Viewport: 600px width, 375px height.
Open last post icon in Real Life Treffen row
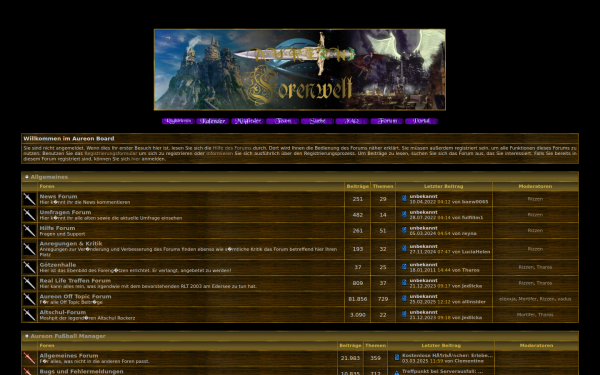[x=404, y=282]
